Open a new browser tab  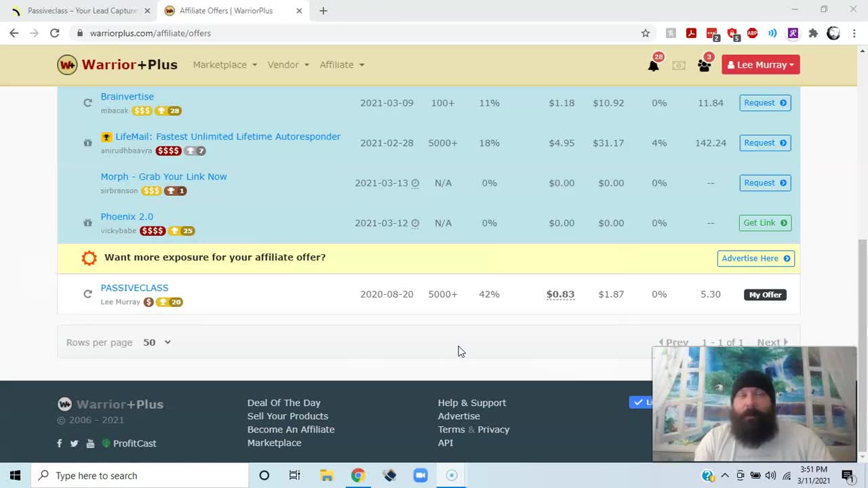(323, 11)
